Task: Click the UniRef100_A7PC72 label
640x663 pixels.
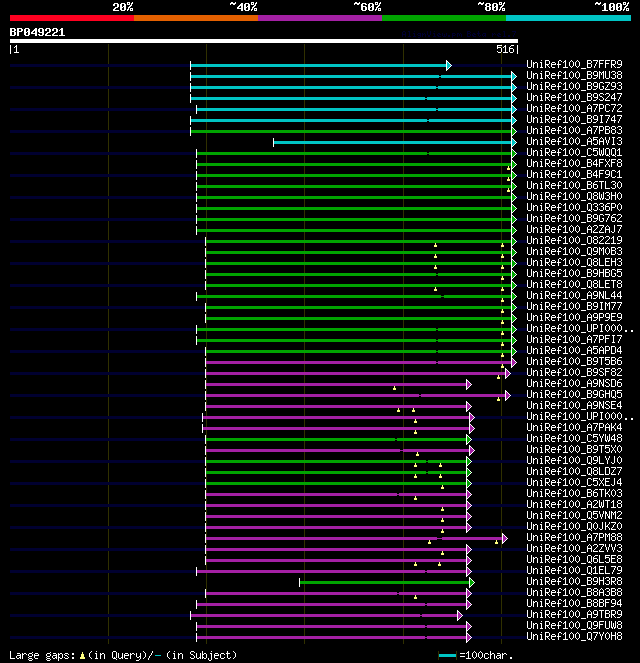Action: pyautogui.click(x=574, y=108)
